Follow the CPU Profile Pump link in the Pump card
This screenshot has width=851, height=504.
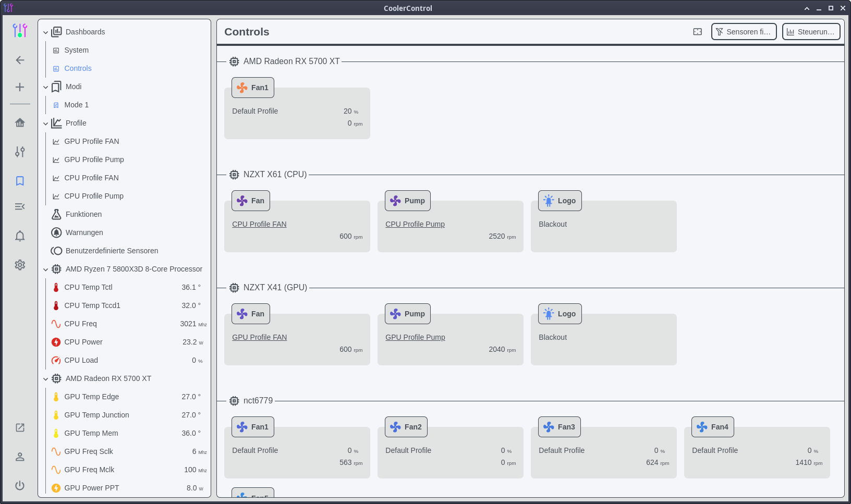415,224
